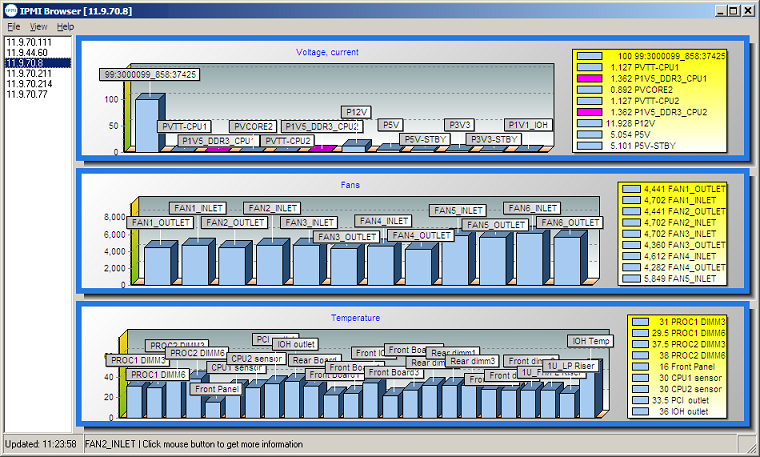Screen dimensions: 760x457
Task: Click the Updated 11:23:58 status field
Action: [41, 444]
